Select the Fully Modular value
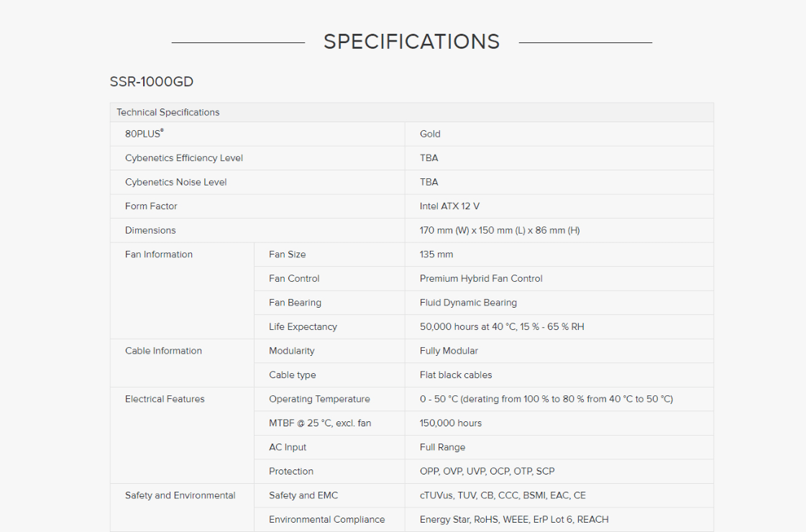Image resolution: width=806 pixels, height=532 pixels. point(449,351)
